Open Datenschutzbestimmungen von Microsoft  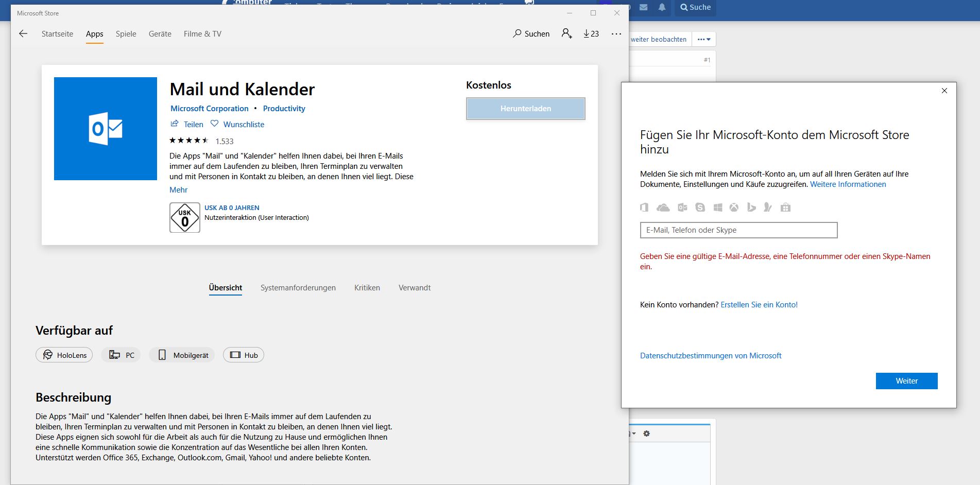click(711, 356)
